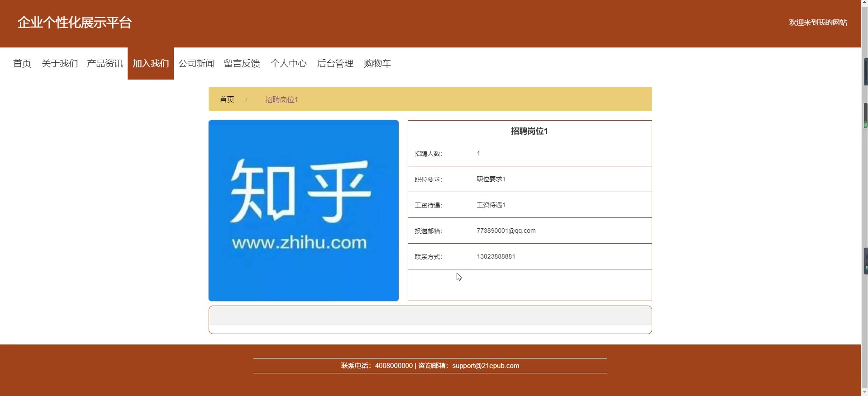Go to 个人中心
868x396 pixels.
(x=289, y=63)
